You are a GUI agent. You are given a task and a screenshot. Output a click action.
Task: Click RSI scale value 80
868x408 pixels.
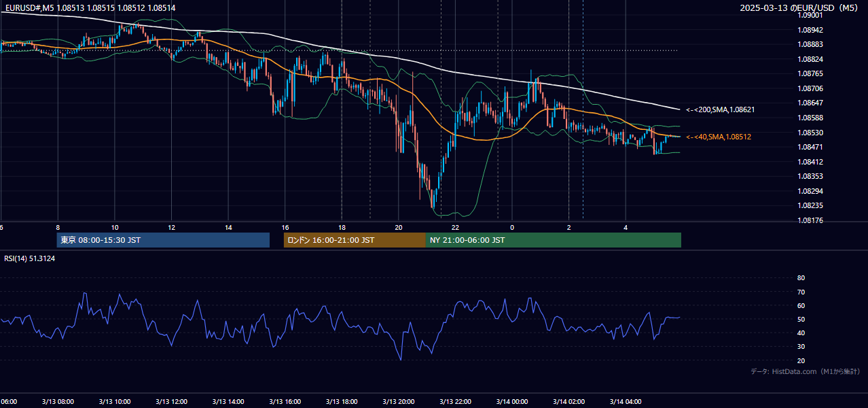[x=801, y=278]
